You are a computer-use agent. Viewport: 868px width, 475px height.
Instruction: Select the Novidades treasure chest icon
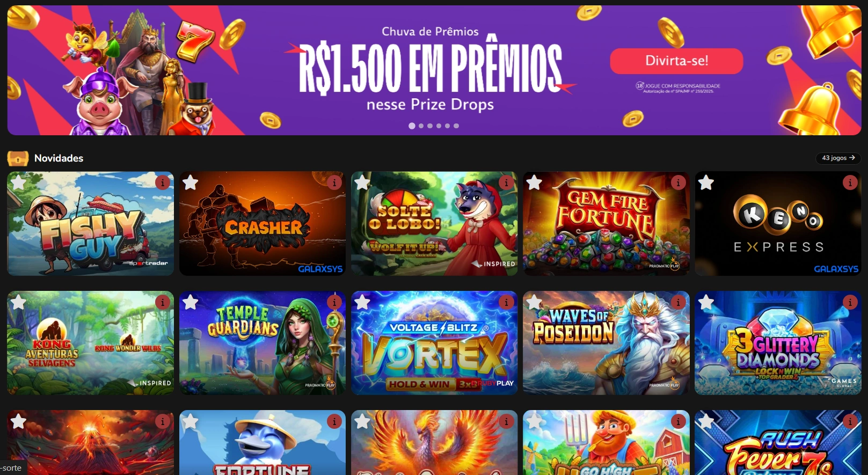tap(18, 158)
